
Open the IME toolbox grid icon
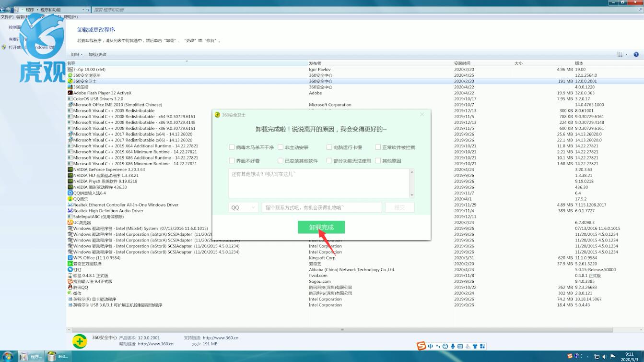click(482, 346)
